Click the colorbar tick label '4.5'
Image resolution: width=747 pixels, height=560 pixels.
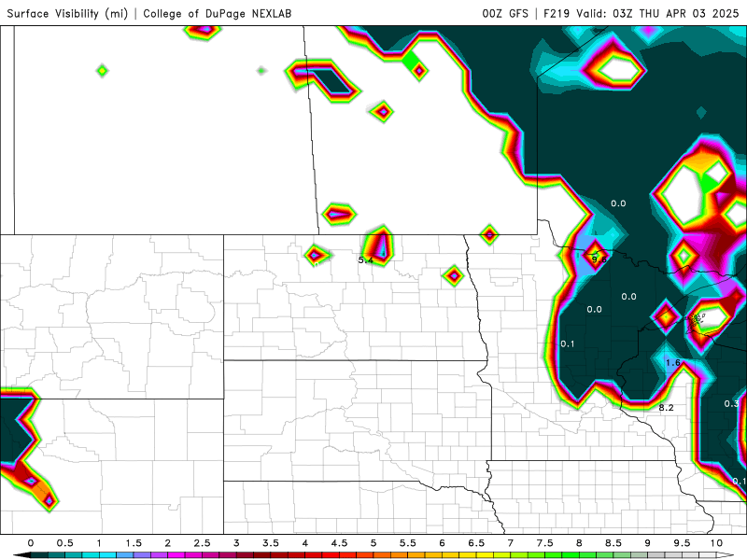coord(339,543)
